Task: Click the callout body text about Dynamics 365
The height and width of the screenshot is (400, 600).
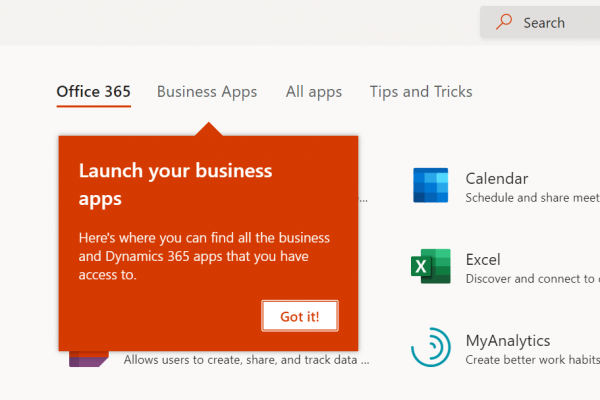Action: 204,256
